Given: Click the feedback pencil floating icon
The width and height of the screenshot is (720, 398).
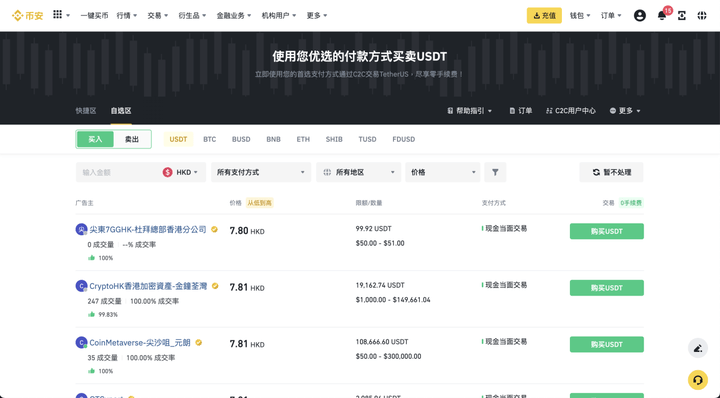Looking at the screenshot, I should click(698, 348).
